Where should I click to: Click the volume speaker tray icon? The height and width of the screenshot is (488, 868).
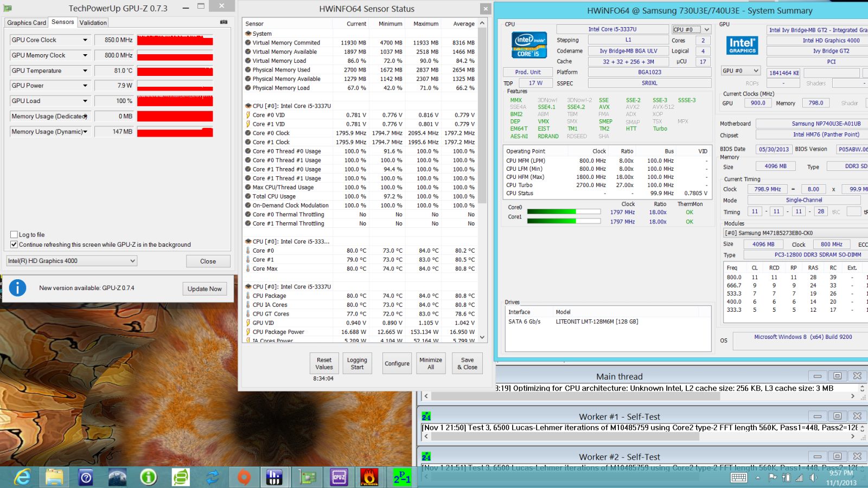click(813, 478)
